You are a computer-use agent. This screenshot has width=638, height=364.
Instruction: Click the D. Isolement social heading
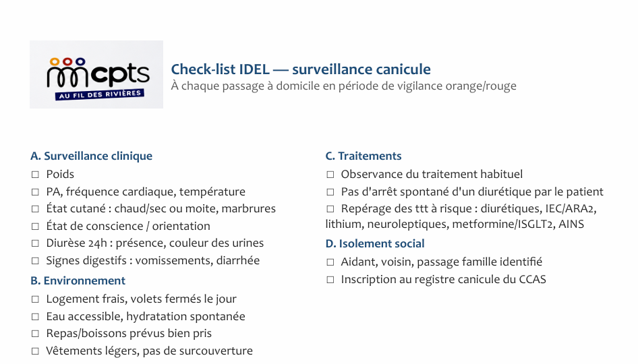tap(375, 243)
